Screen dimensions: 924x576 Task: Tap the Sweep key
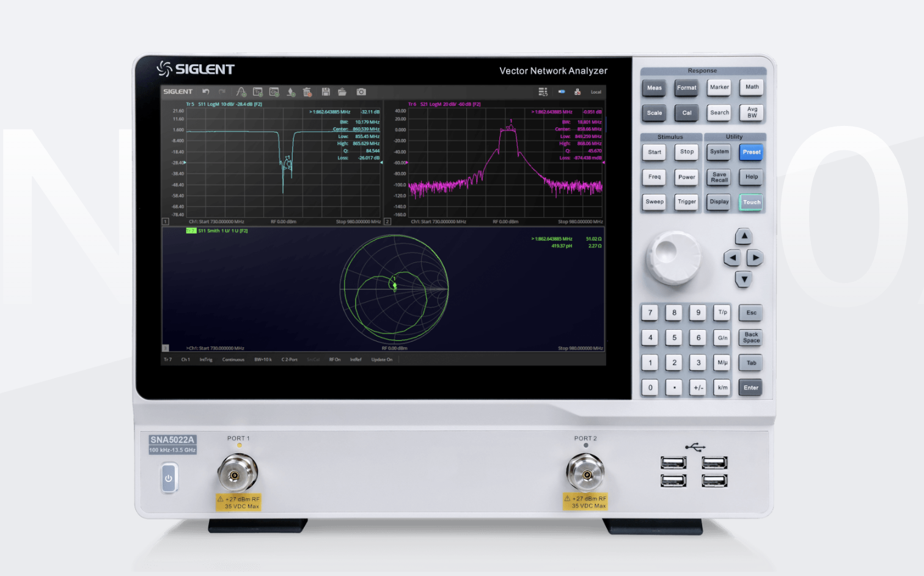tap(654, 202)
